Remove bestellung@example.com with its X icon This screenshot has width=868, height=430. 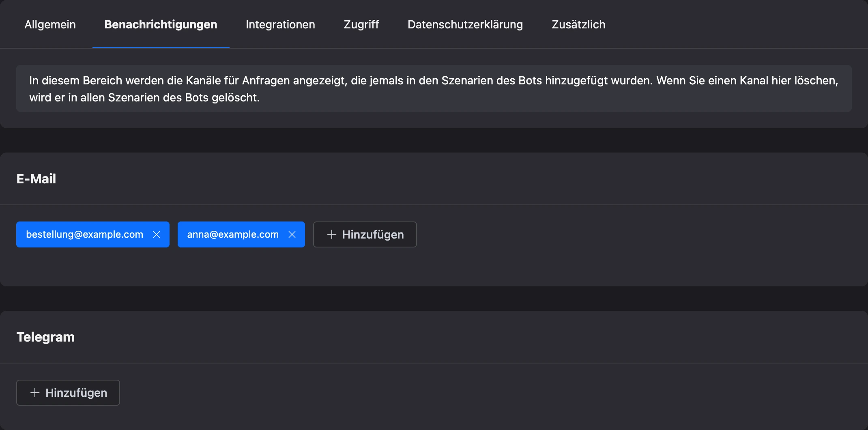coord(157,234)
